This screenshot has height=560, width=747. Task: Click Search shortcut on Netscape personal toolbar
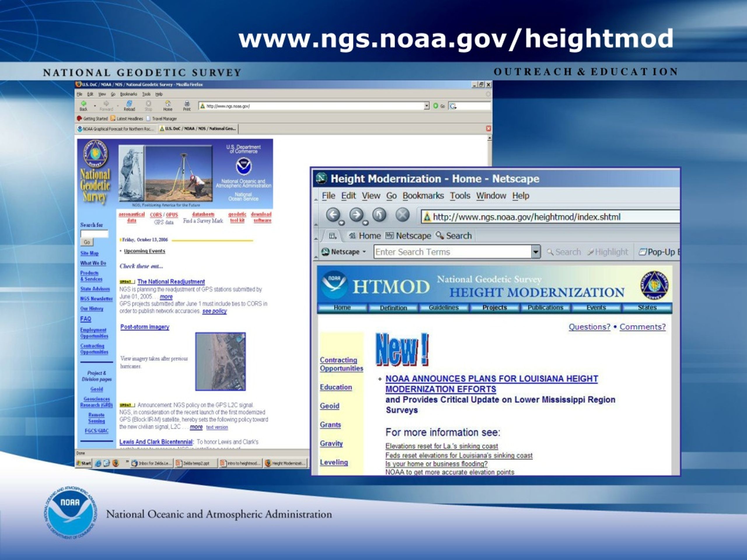coord(453,236)
